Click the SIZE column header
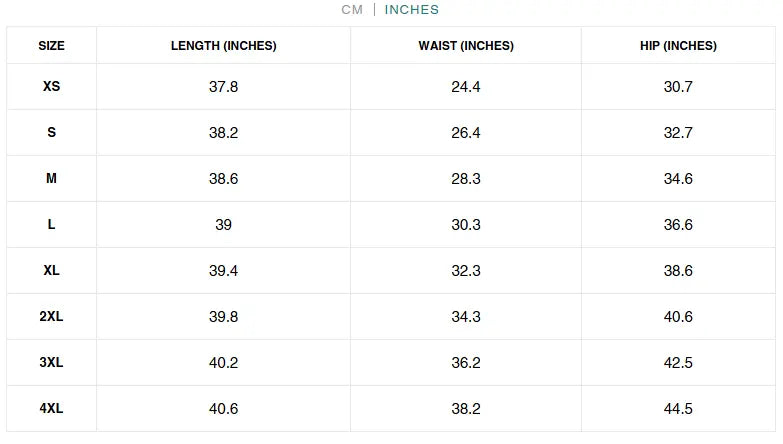 click(52, 46)
